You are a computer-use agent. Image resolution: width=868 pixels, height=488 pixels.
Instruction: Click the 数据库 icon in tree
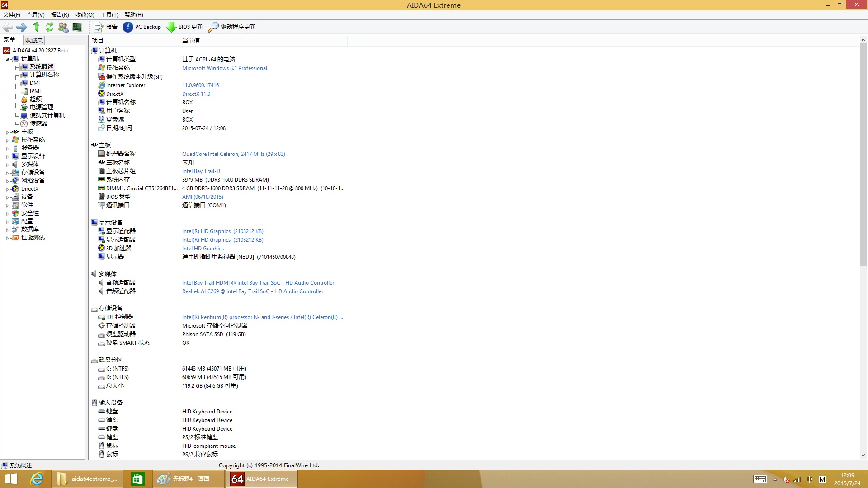pos(15,230)
